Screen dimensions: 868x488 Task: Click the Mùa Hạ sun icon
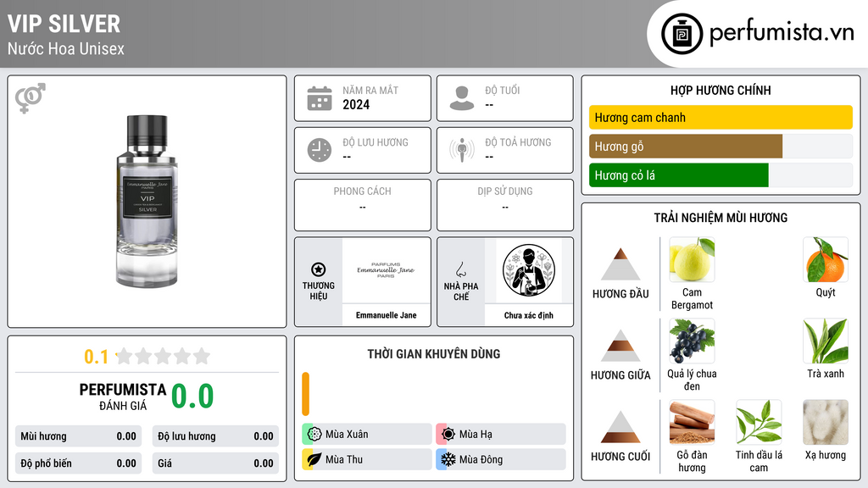click(x=448, y=434)
